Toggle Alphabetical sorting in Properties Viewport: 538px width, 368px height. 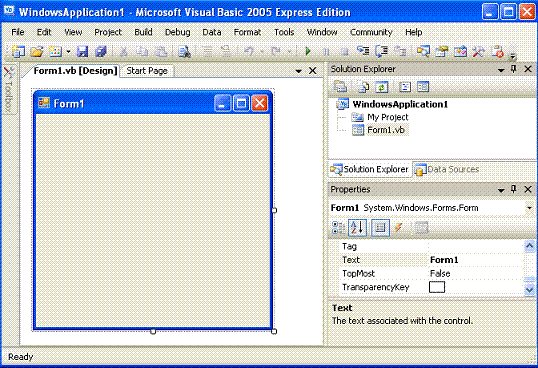tap(357, 227)
